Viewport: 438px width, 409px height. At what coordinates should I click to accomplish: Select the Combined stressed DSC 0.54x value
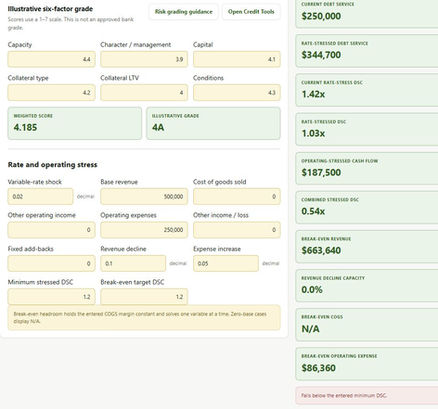pos(313,211)
